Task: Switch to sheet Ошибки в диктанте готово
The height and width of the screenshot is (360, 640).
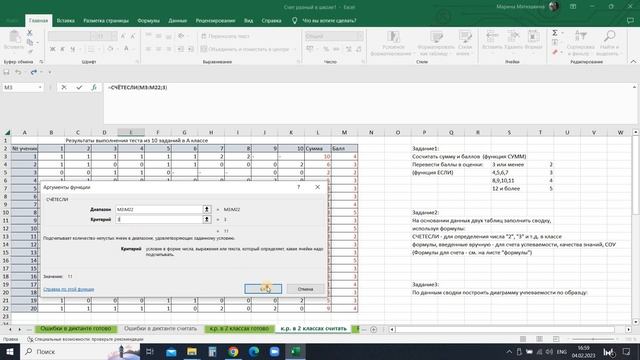Action: pyautogui.click(x=76, y=329)
